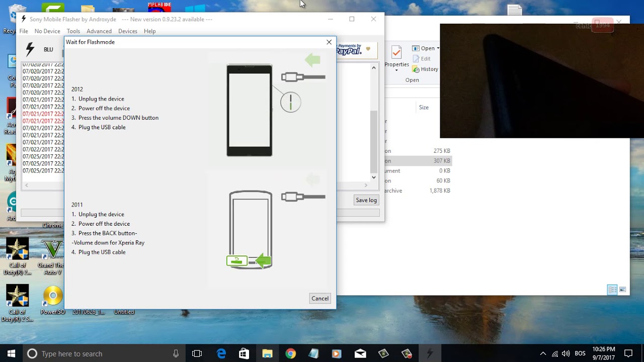This screenshot has width=644, height=362.
Task: Open Task View on the taskbar
Action: click(197, 353)
